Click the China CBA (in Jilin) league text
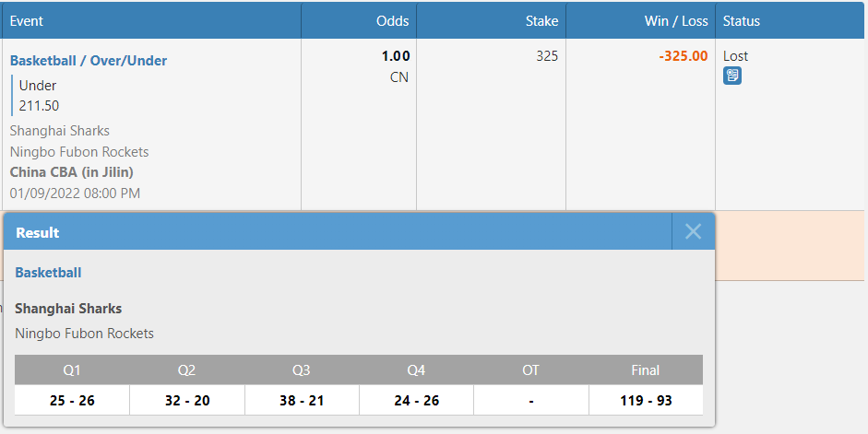868x434 pixels. click(x=72, y=172)
